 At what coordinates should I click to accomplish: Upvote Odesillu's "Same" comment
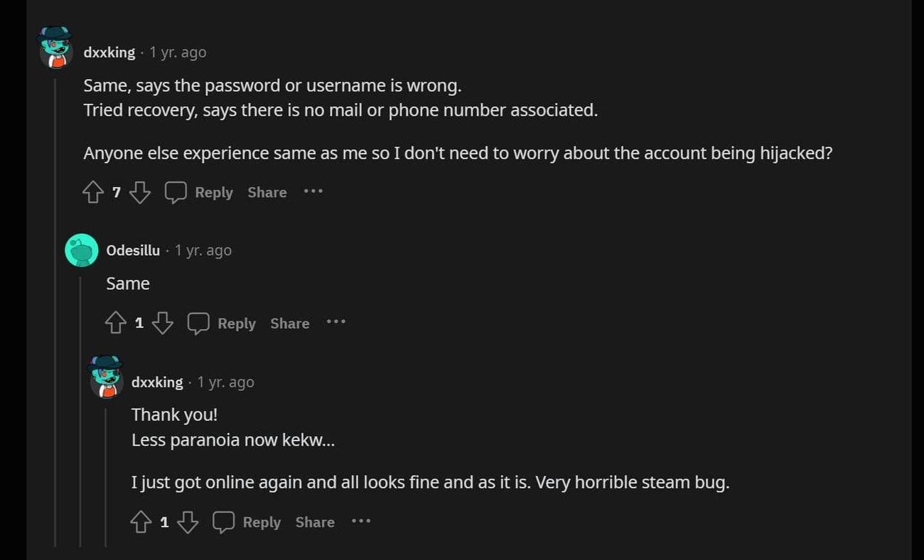pos(116,323)
